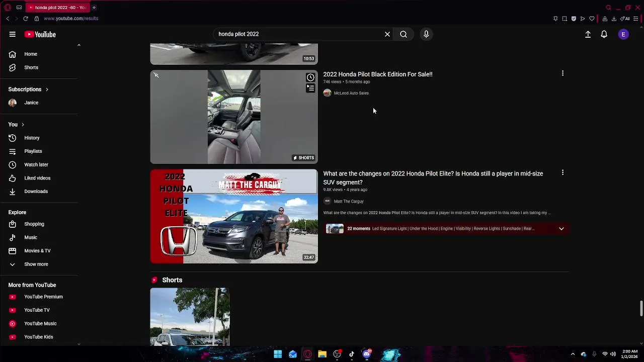Open YouTube Music link
644x362 pixels.
39,323
